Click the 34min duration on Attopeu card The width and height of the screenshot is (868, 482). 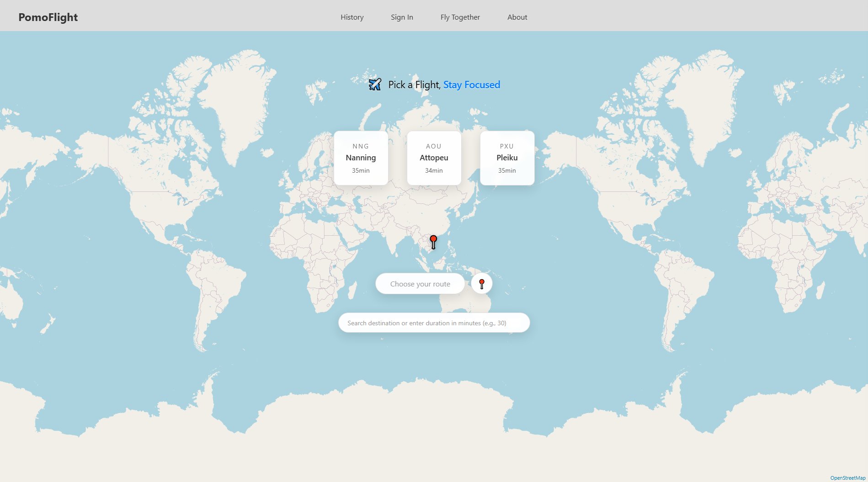(434, 170)
